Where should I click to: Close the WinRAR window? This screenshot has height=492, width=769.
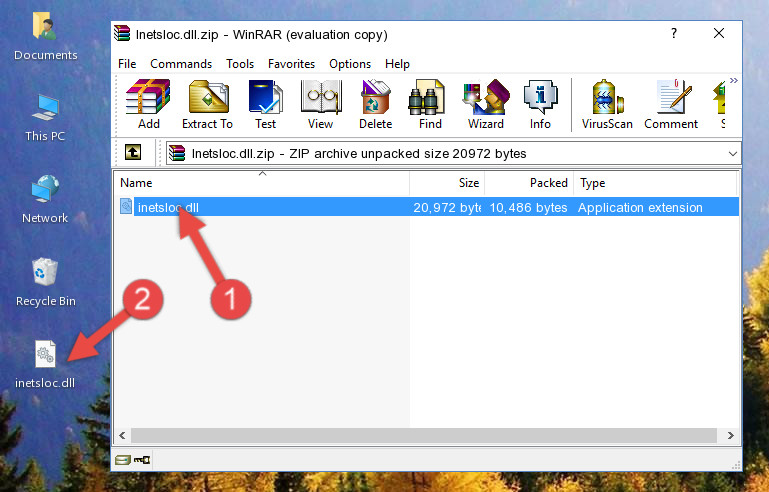719,33
